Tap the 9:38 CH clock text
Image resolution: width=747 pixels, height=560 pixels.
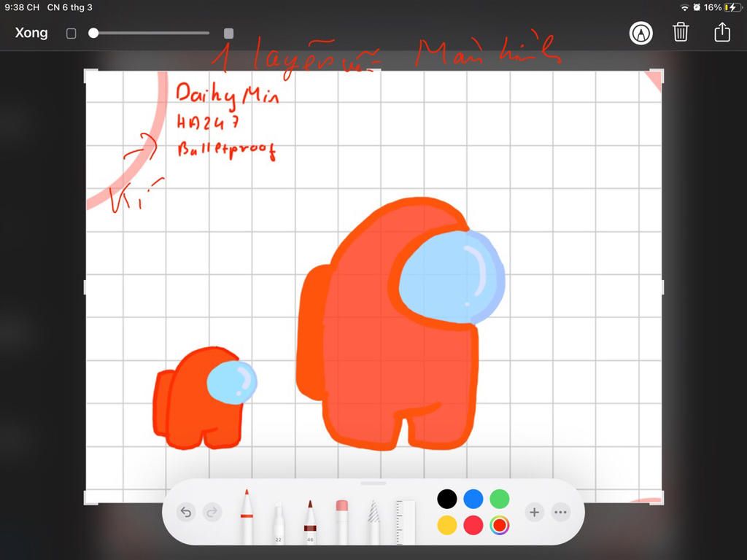[x=22, y=7]
